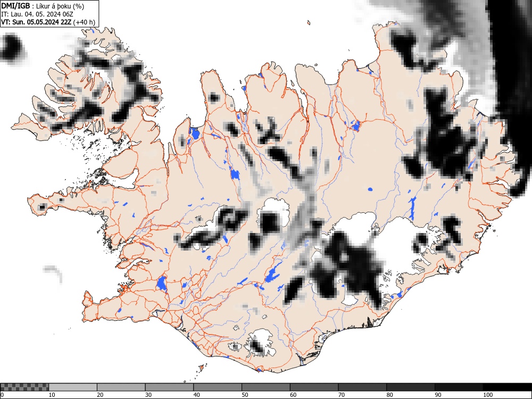Click the '(+40 h)' forecast offset text

coord(84,22)
